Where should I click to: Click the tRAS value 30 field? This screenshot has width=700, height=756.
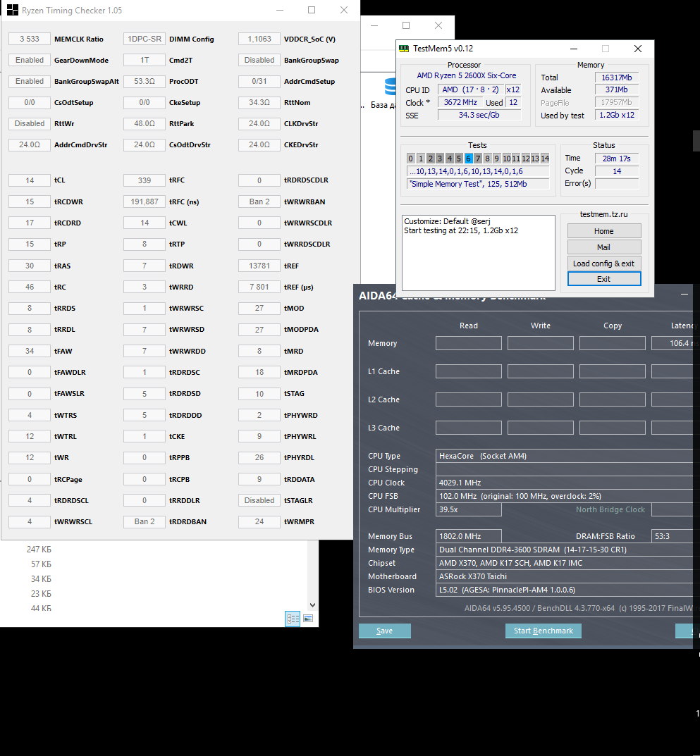pos(30,266)
